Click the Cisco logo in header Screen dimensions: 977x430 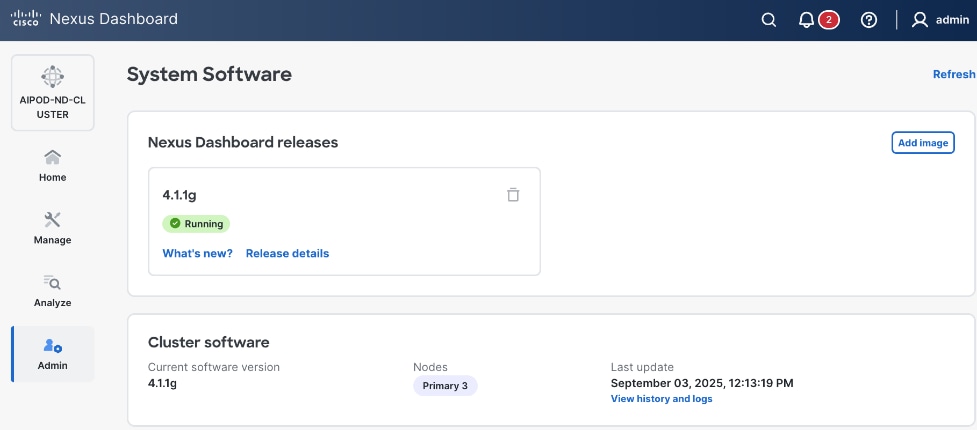[x=25, y=19]
